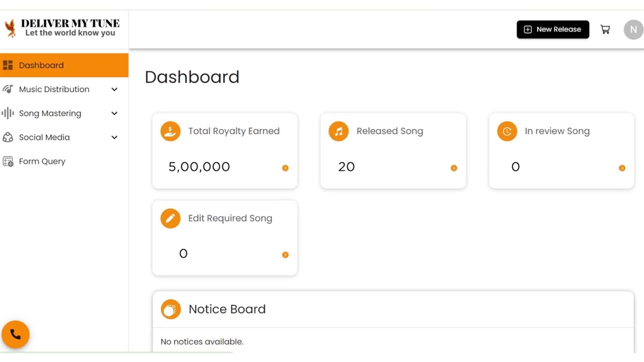
Task: Expand the Music Distribution chevron
Action: click(x=114, y=89)
